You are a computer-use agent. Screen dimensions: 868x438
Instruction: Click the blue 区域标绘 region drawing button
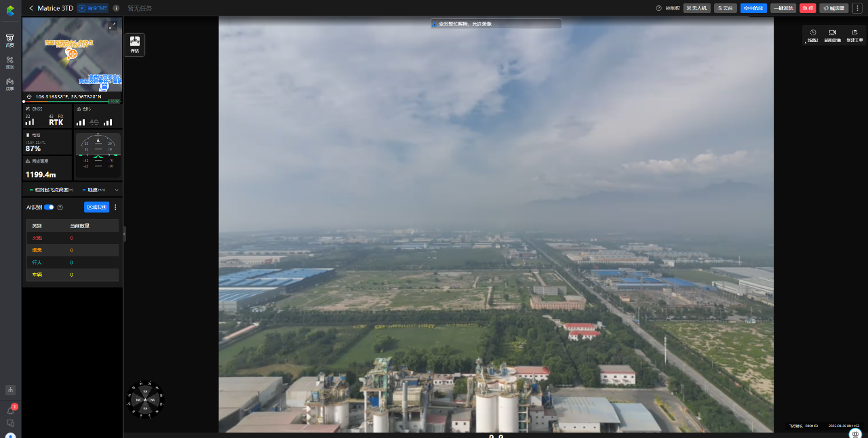(96, 207)
